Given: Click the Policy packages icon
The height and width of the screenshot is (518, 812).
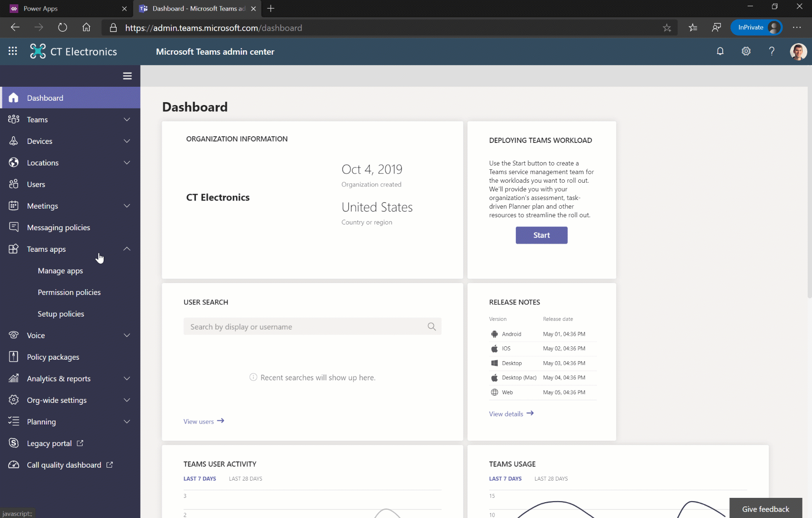Looking at the screenshot, I should (13, 357).
